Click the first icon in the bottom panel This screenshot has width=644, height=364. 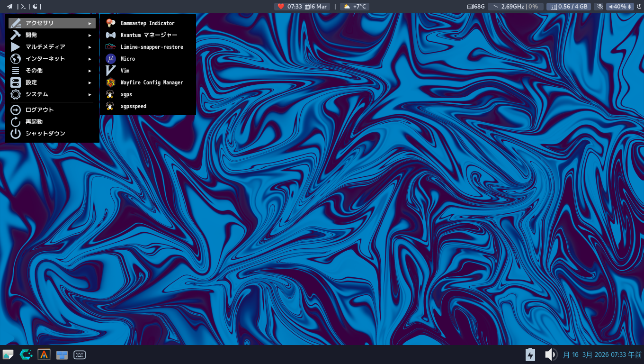click(8, 355)
